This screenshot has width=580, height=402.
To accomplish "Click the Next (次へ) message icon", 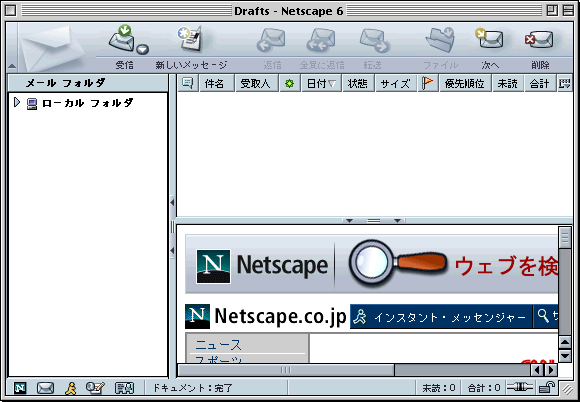I will [x=489, y=38].
